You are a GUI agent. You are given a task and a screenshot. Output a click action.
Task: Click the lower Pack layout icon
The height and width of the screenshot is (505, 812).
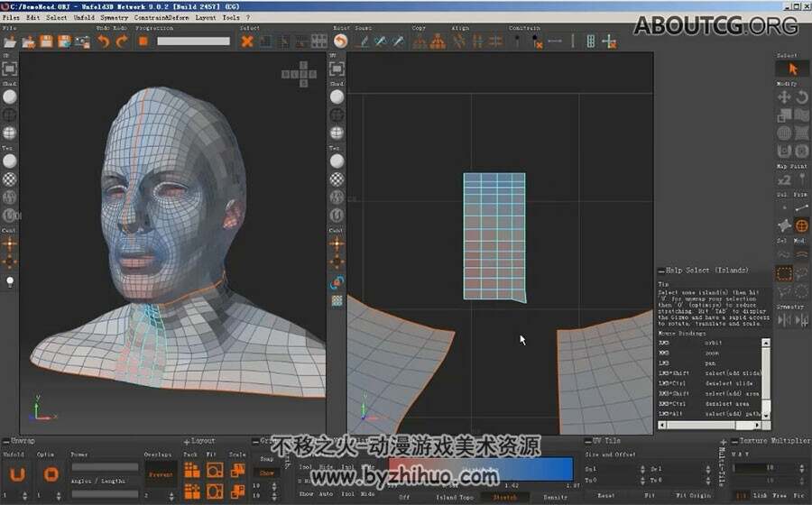tap(192, 491)
